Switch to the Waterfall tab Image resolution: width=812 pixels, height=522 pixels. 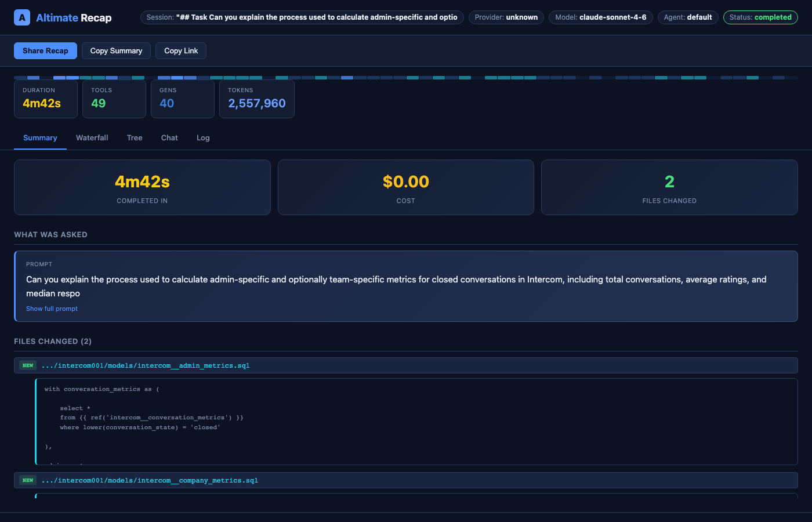[x=92, y=137]
